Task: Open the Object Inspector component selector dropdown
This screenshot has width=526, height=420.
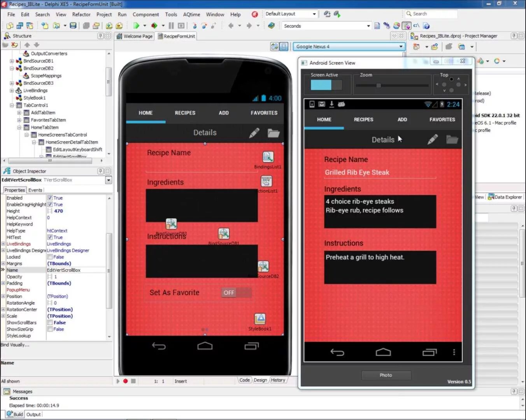Action: pyautogui.click(x=109, y=180)
